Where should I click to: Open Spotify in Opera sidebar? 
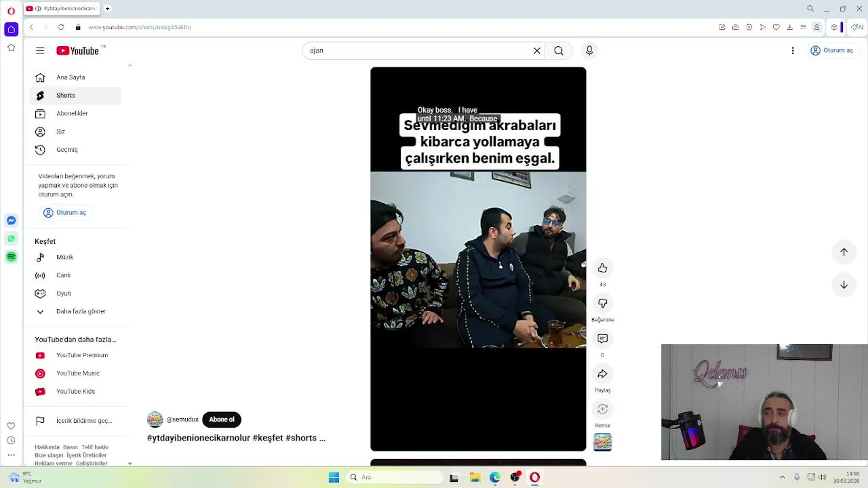[x=11, y=257]
